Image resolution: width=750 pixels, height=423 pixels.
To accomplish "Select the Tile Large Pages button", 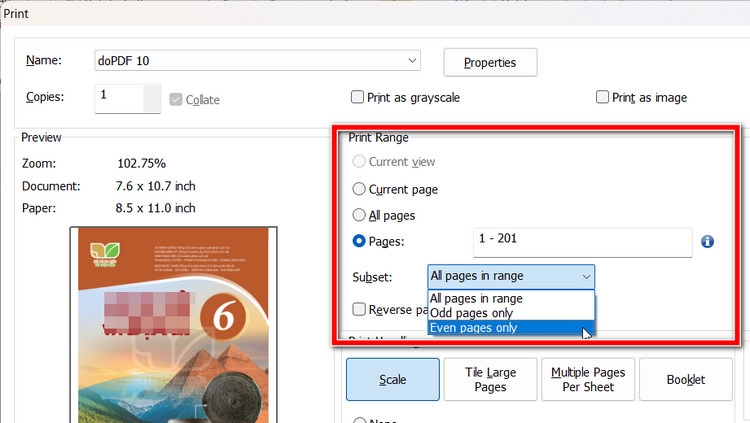I will click(490, 379).
